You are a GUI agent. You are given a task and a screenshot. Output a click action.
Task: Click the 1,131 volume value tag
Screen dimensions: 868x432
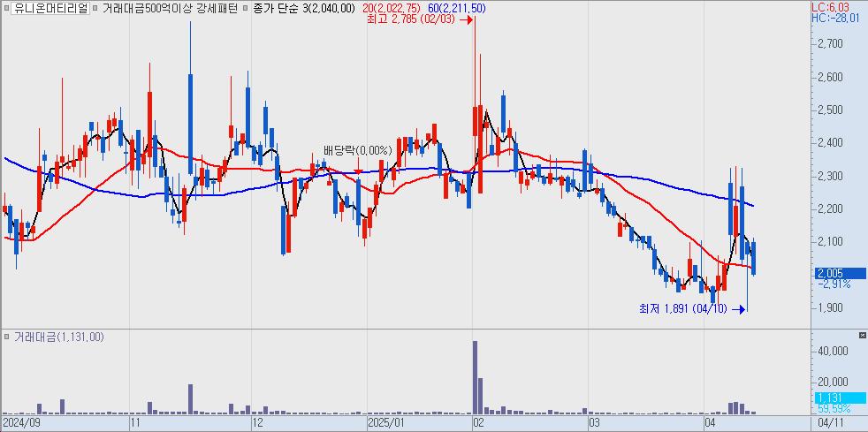840,398
